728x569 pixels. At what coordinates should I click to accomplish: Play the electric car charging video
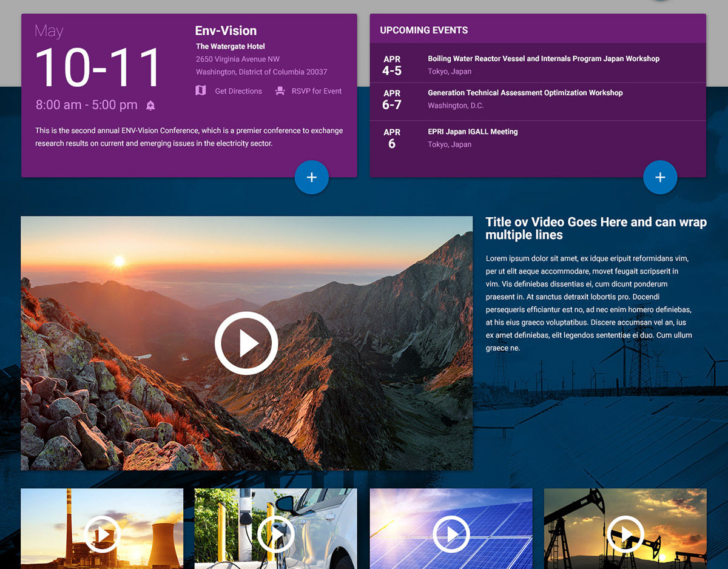click(276, 534)
